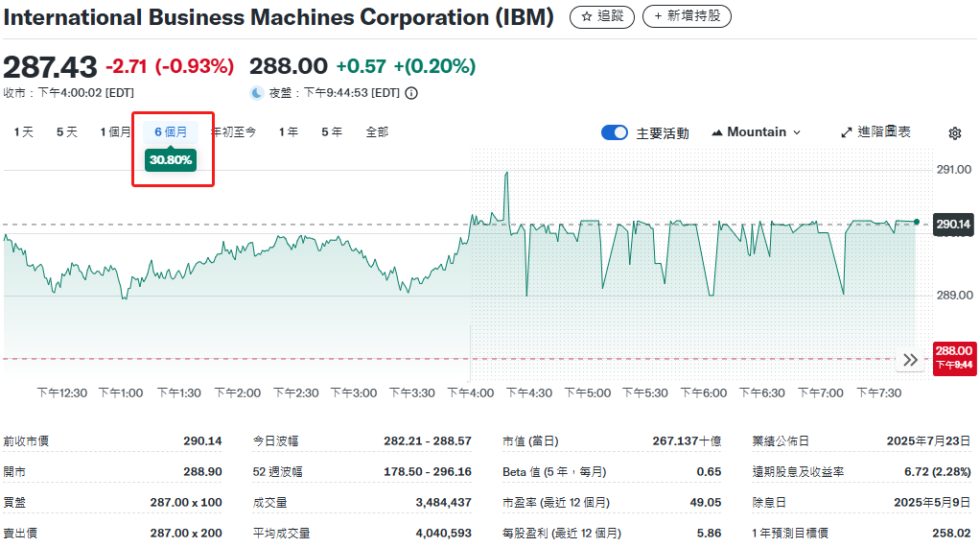Select the 1個月 range tab
The image size is (980, 547).
pyautogui.click(x=115, y=131)
